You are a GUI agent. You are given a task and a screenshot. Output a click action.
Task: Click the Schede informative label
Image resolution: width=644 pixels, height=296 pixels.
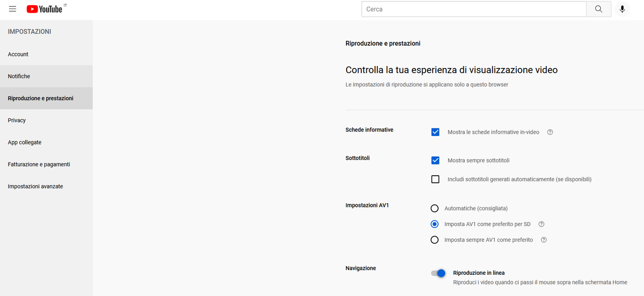(369, 130)
